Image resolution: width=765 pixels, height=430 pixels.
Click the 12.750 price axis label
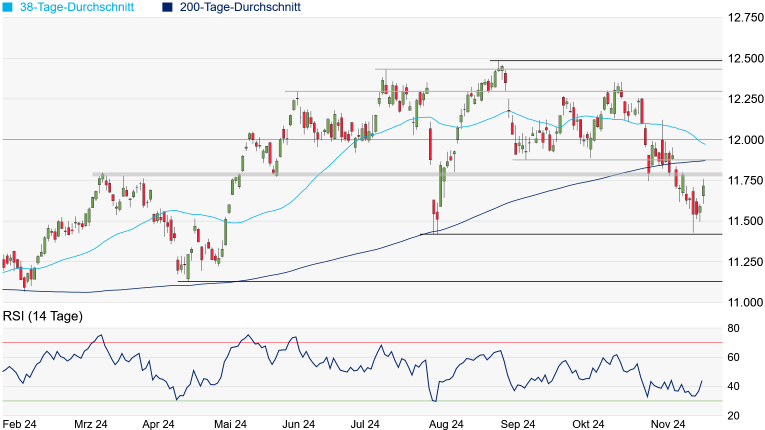pyautogui.click(x=743, y=18)
